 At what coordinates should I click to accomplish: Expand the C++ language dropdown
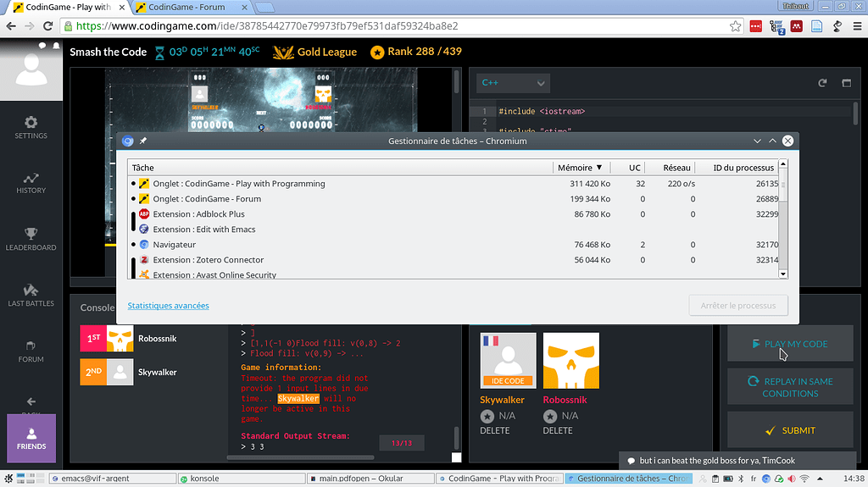pyautogui.click(x=513, y=83)
